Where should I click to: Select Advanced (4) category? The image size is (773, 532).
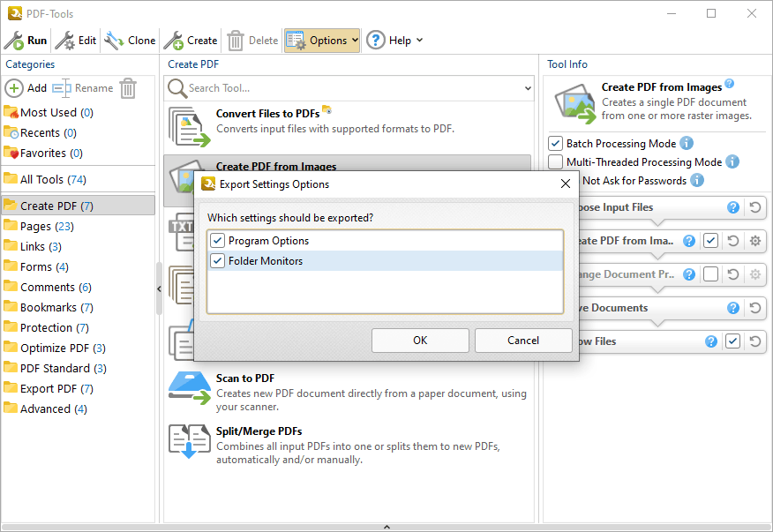(45, 408)
